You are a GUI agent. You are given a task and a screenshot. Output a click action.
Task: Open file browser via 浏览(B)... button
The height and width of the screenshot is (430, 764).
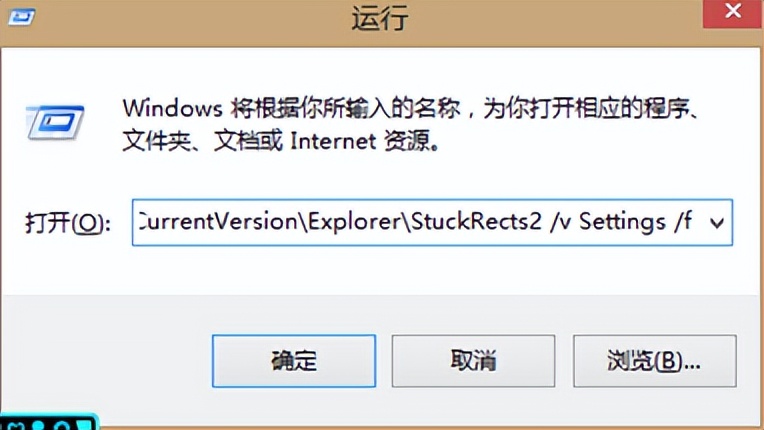coord(654,361)
